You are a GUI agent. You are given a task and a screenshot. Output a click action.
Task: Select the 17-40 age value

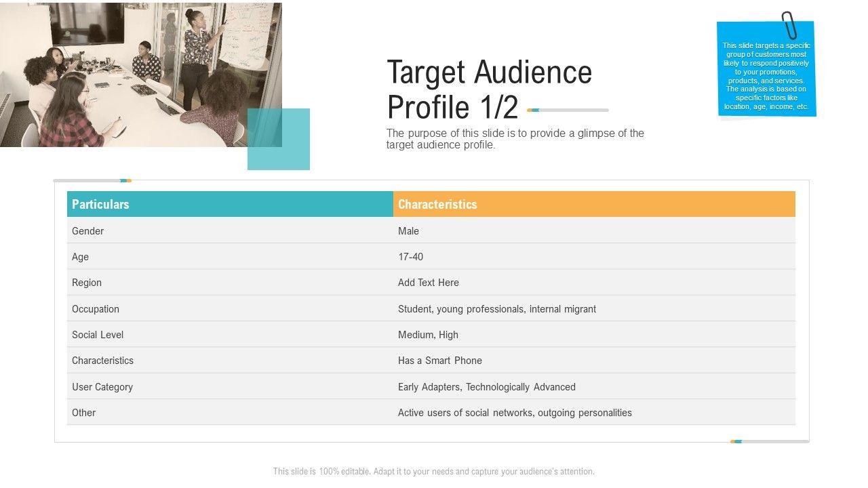(x=410, y=257)
